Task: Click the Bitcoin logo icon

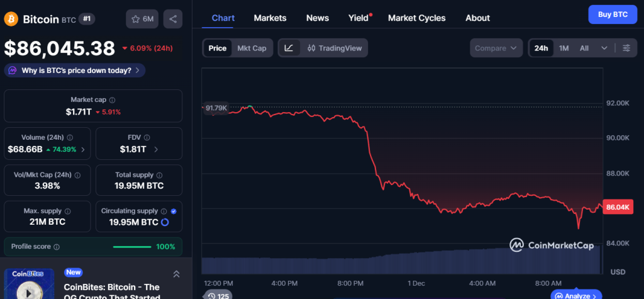Action: [x=11, y=19]
